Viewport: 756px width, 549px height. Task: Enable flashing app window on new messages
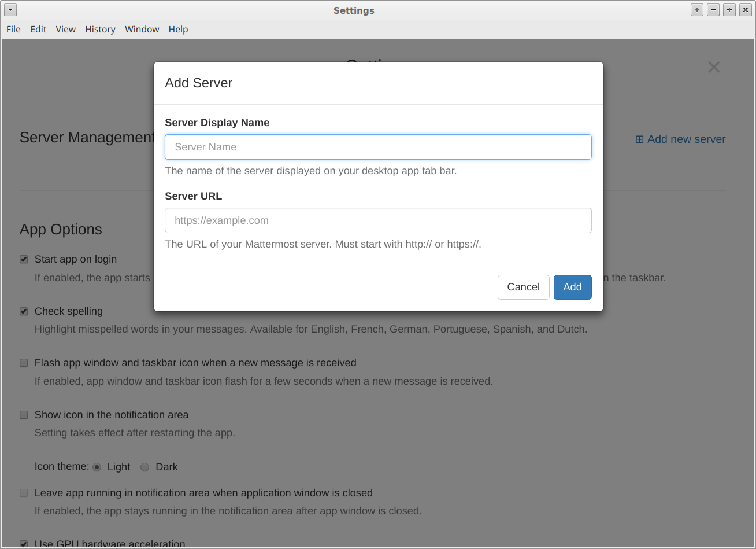point(24,363)
